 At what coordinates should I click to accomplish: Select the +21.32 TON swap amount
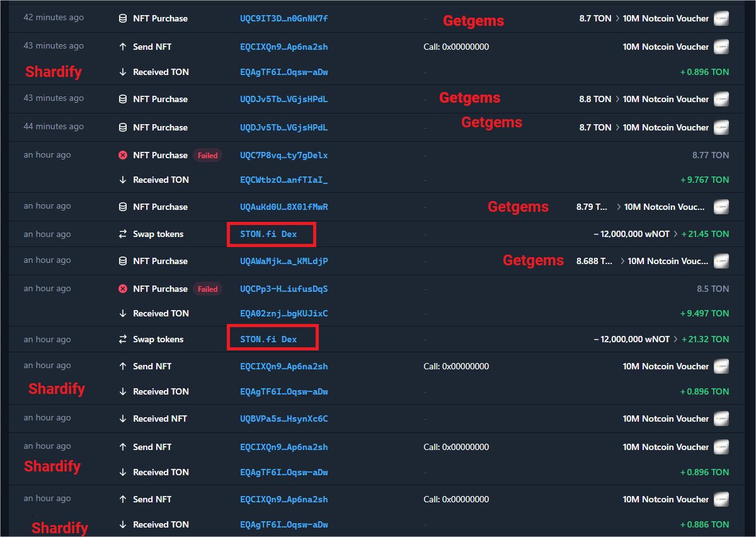[x=706, y=339]
